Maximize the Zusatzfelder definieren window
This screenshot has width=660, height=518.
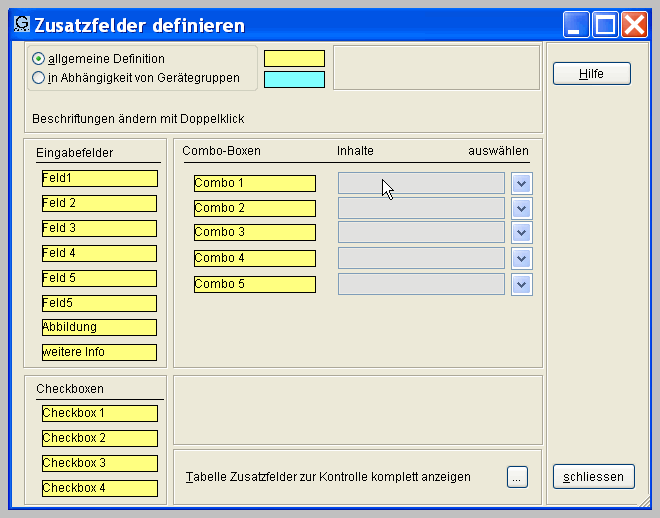(x=605, y=25)
